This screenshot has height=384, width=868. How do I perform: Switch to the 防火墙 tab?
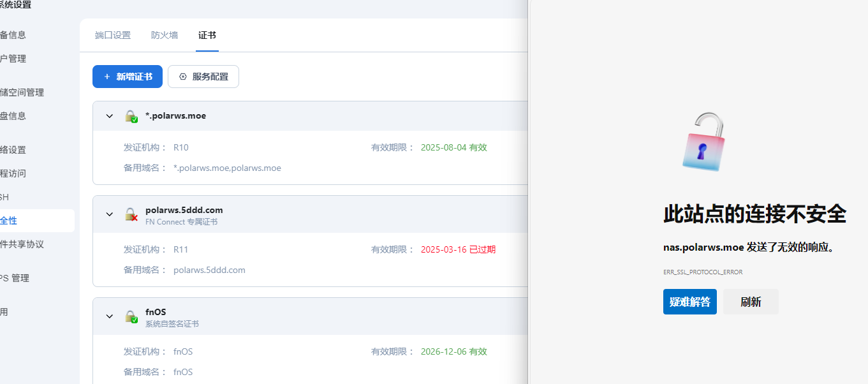165,35
